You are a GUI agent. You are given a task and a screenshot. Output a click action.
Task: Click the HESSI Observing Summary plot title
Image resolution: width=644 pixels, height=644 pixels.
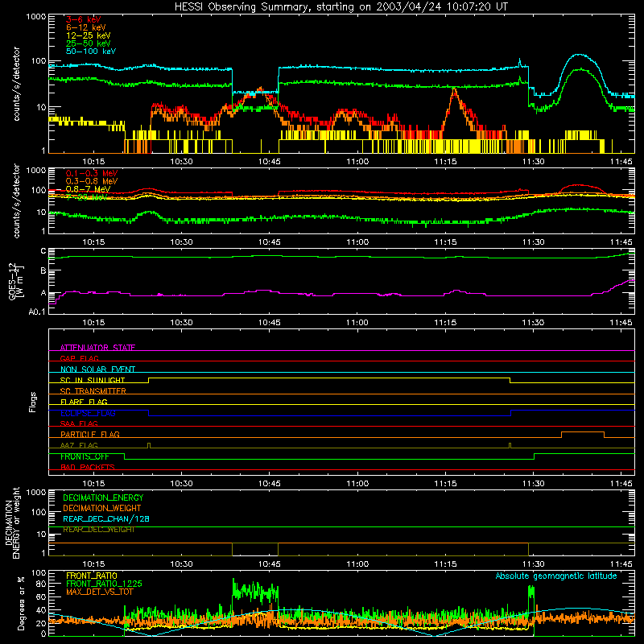coord(341,6)
